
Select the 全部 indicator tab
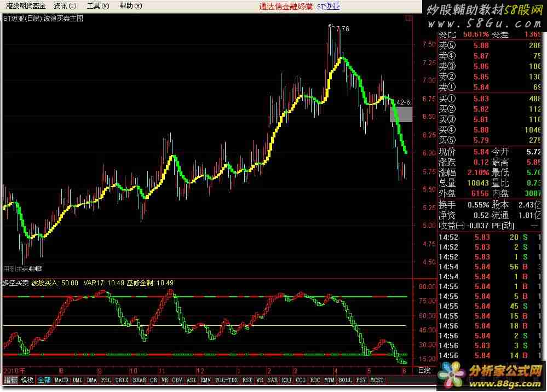pos(44,380)
